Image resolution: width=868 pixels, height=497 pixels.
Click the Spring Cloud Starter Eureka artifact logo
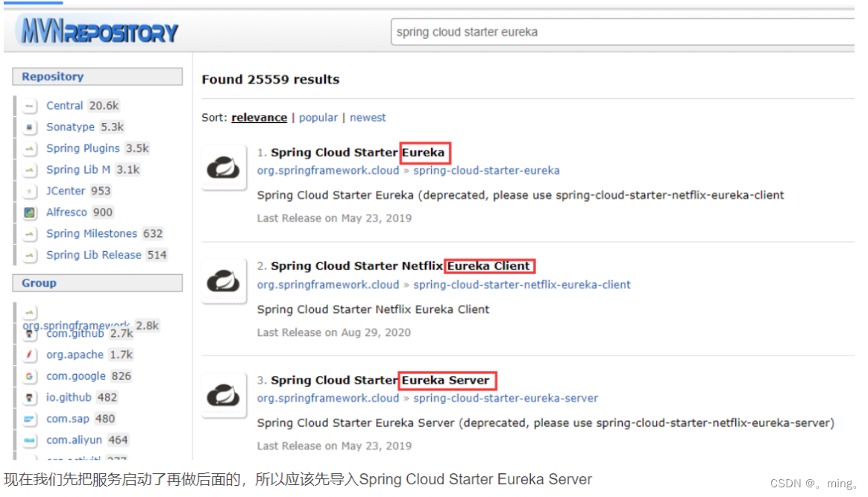tap(224, 168)
